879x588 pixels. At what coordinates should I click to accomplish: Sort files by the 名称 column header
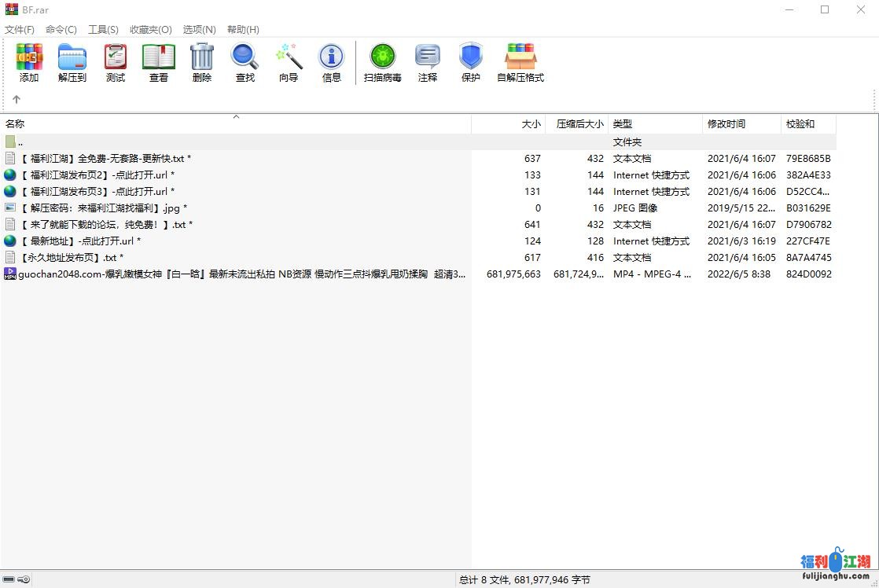[16, 124]
